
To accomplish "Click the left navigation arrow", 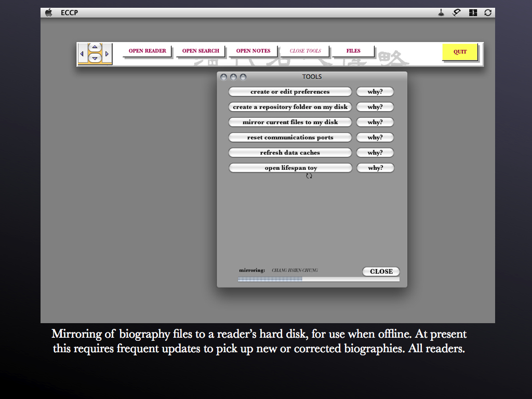I will point(82,54).
